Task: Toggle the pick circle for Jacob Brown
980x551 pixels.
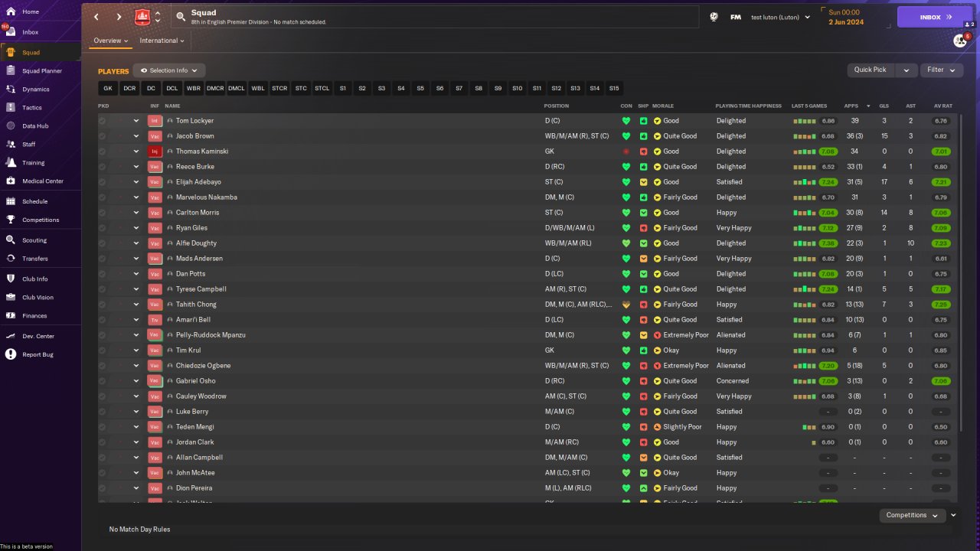Action: (103, 136)
